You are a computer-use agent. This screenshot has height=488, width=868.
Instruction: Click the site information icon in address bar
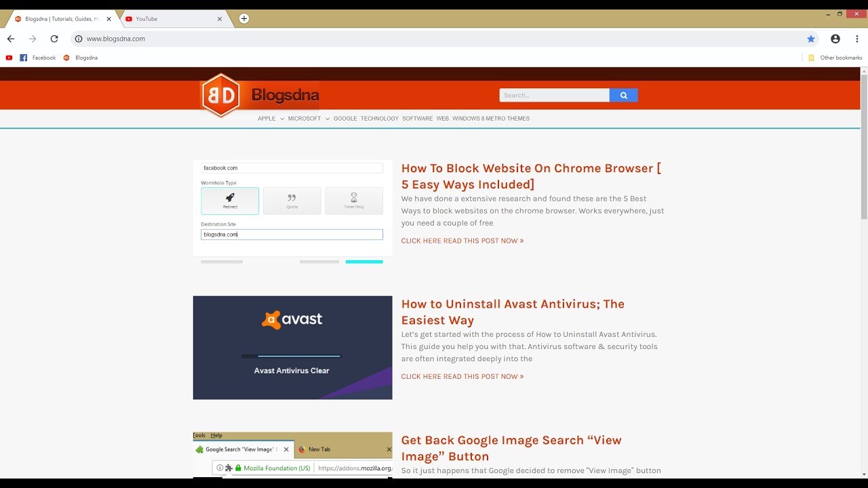[x=79, y=39]
